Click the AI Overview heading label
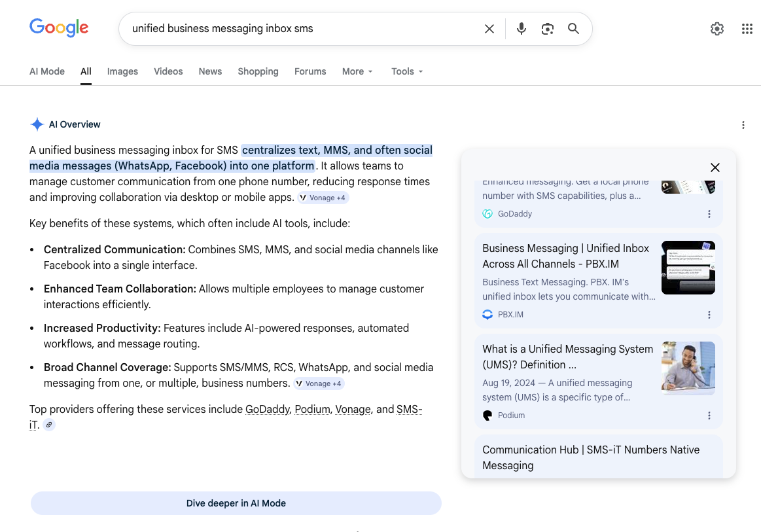 tap(75, 124)
